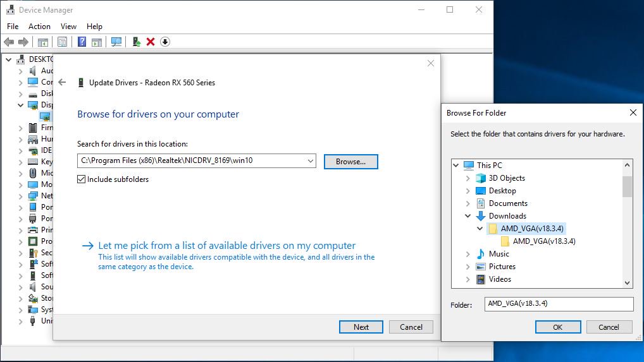Open the driver location path dropdown
This screenshot has width=644, height=362.
pyautogui.click(x=310, y=161)
